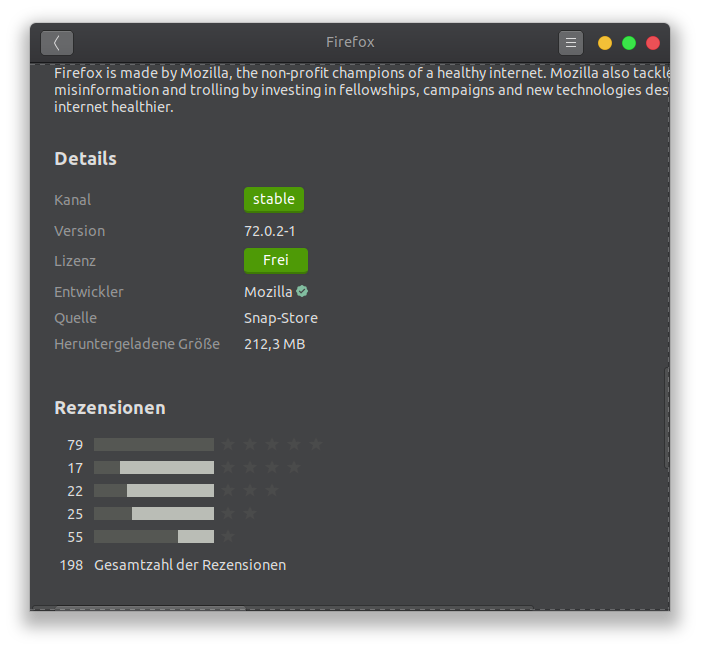Click the 198 total reviews count

[x=72, y=565]
